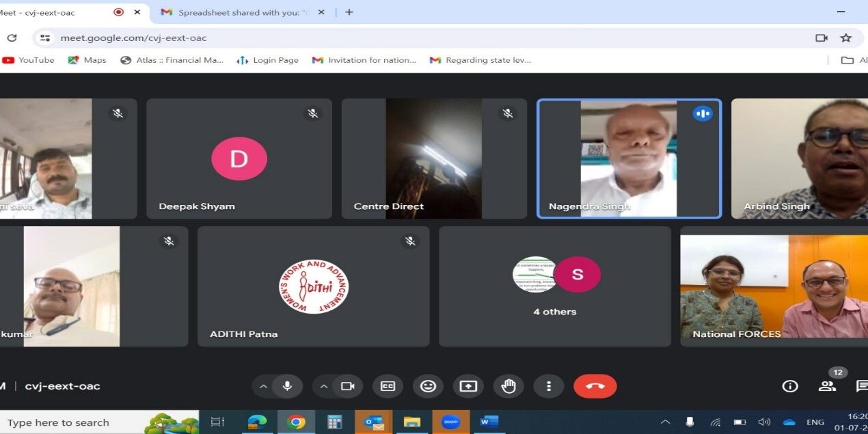Screen dimensions: 868x434
Task: Open the YouTube bookmark
Action: tap(29, 60)
